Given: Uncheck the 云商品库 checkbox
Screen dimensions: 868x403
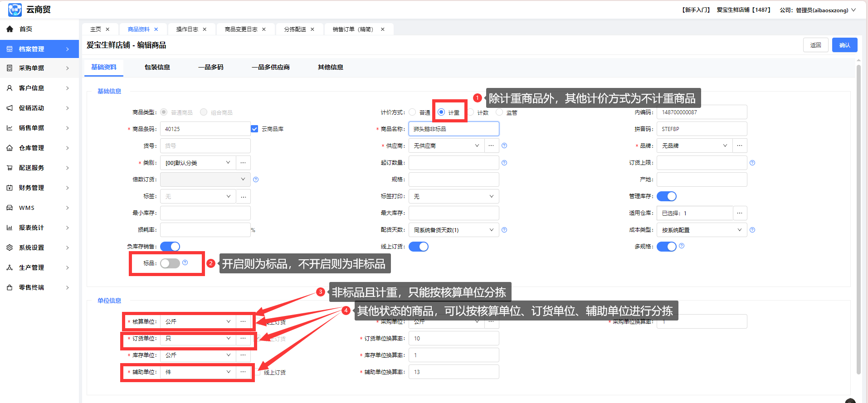Looking at the screenshot, I should point(254,129).
